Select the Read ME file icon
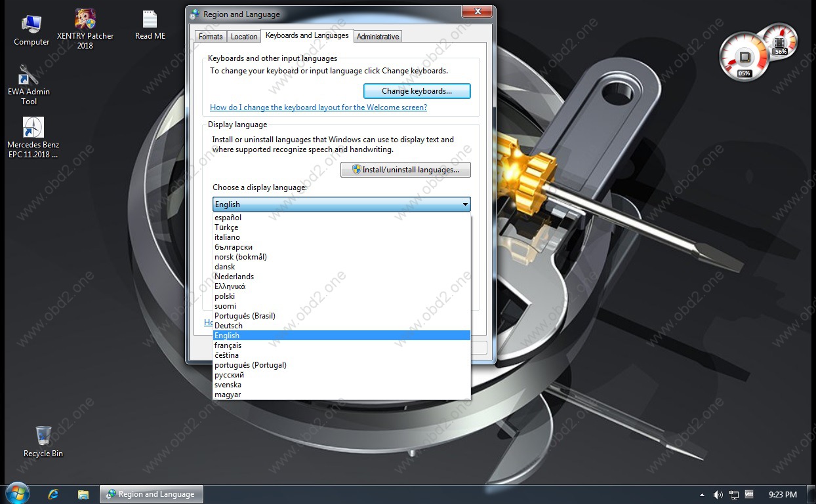This screenshot has width=816, height=504. point(150,20)
